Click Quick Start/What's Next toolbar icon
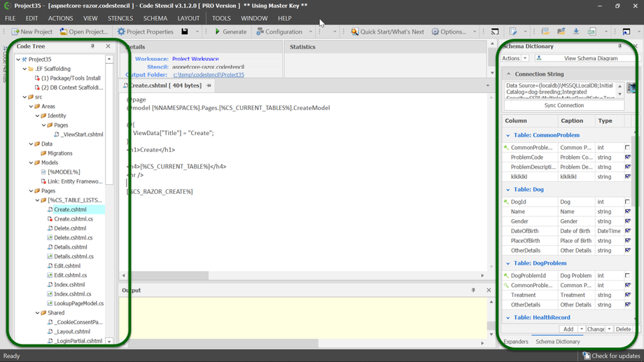 [354, 32]
